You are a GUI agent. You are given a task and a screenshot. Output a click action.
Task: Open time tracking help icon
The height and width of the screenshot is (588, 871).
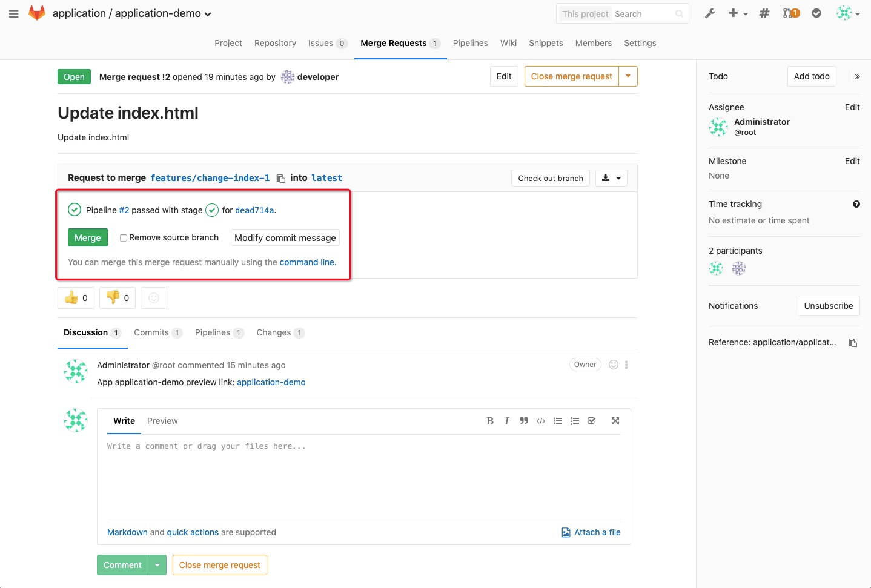856,204
